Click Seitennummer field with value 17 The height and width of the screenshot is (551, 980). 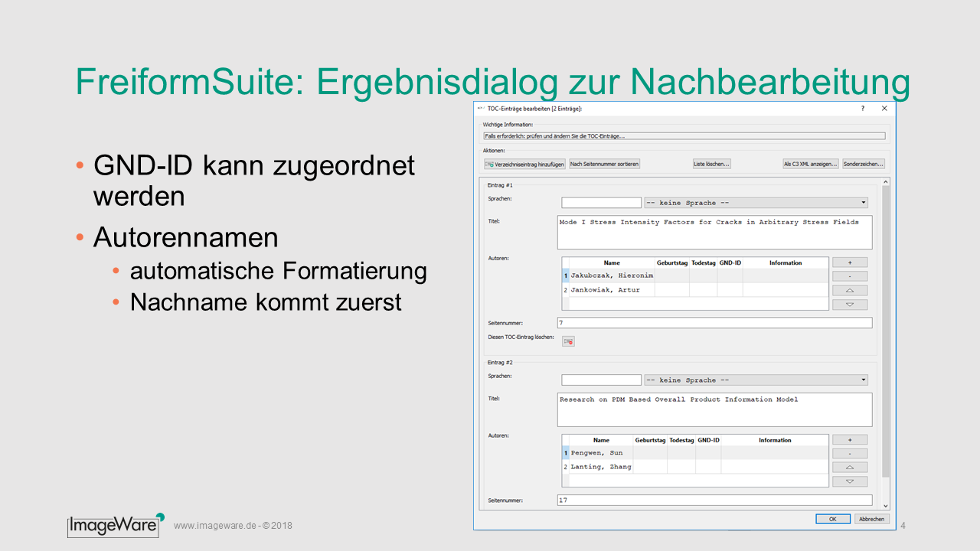714,500
